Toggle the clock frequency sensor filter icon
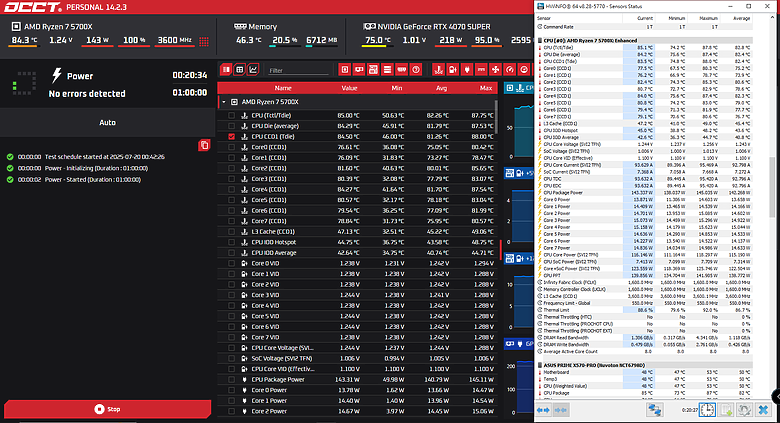This screenshot has width=780, height=423. tap(524, 70)
